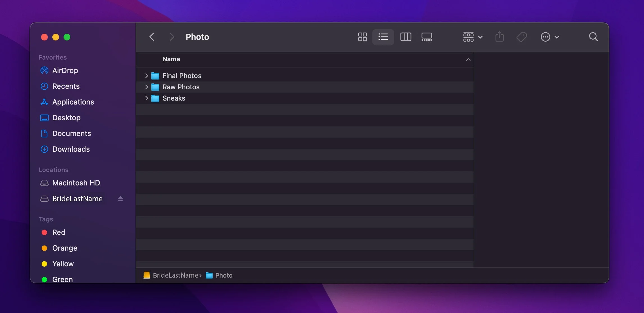644x313 pixels.
Task: Click the back navigation arrow
Action: (x=152, y=37)
